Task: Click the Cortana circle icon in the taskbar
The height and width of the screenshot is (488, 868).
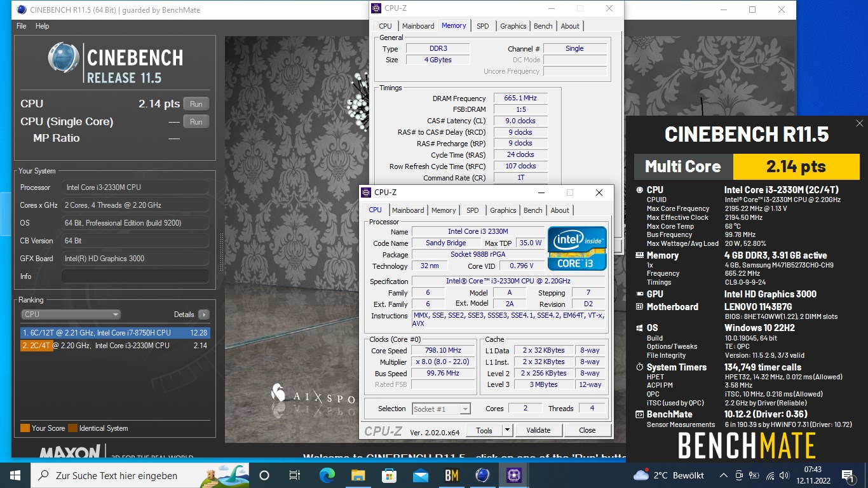Action: (264, 475)
